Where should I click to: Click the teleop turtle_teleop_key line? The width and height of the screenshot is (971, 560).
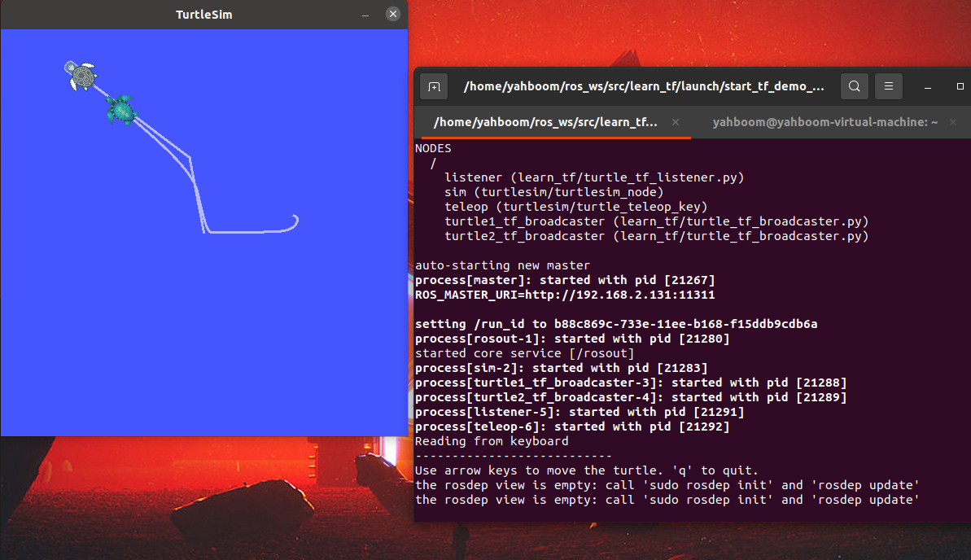[576, 207]
